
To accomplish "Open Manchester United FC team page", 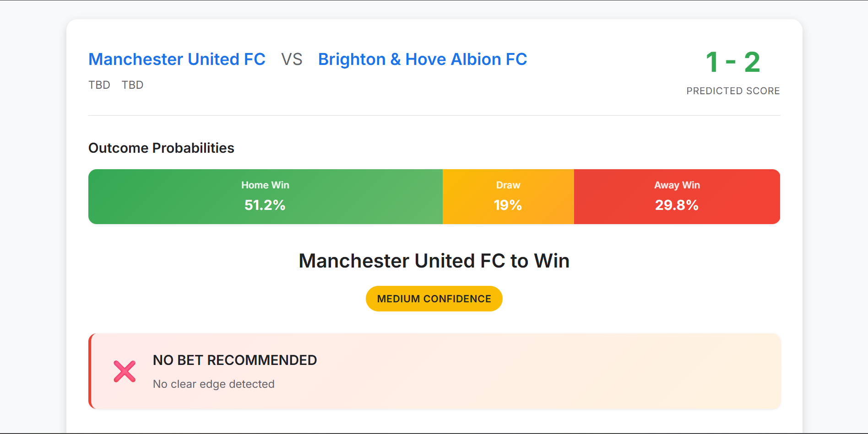I will [x=177, y=59].
